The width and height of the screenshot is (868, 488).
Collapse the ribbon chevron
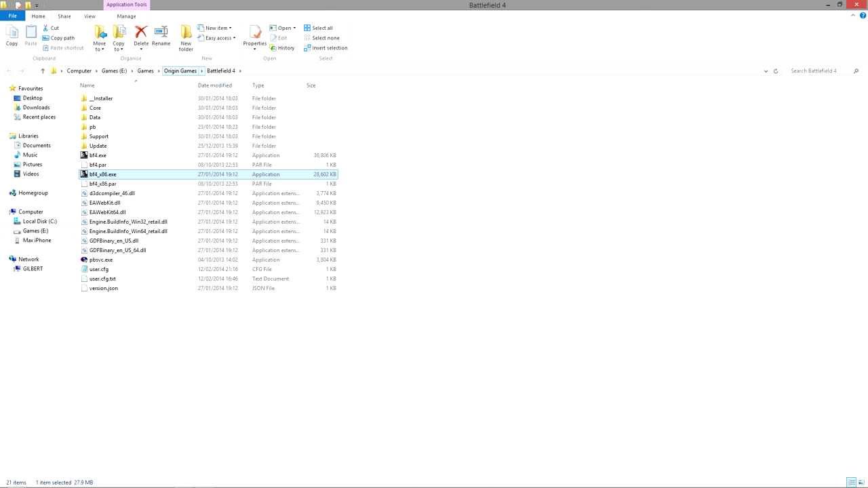(854, 16)
